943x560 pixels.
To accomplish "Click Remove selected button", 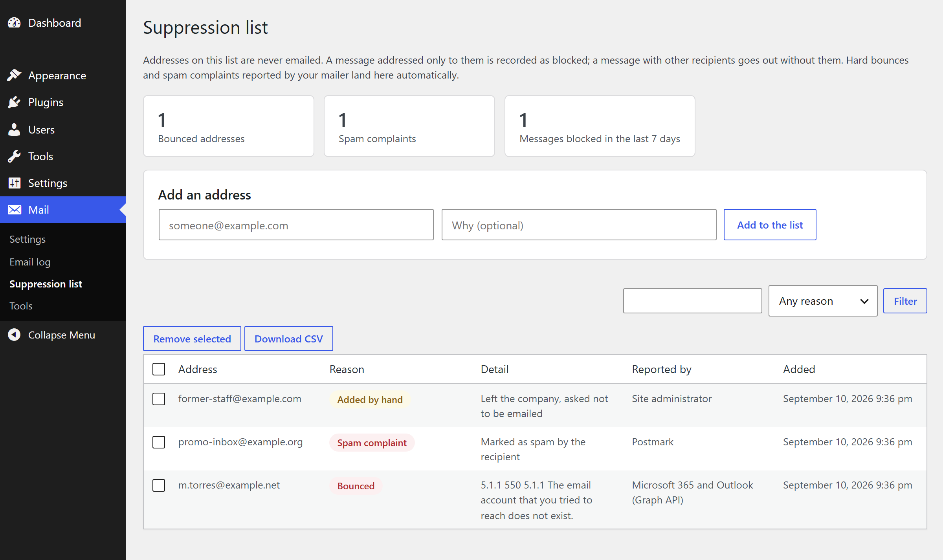I will [x=192, y=339].
